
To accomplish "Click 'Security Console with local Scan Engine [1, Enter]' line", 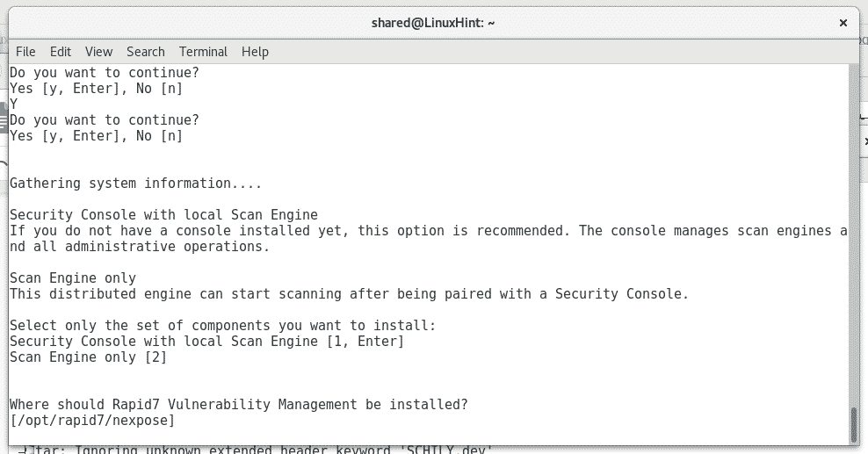I will pyautogui.click(x=207, y=342).
